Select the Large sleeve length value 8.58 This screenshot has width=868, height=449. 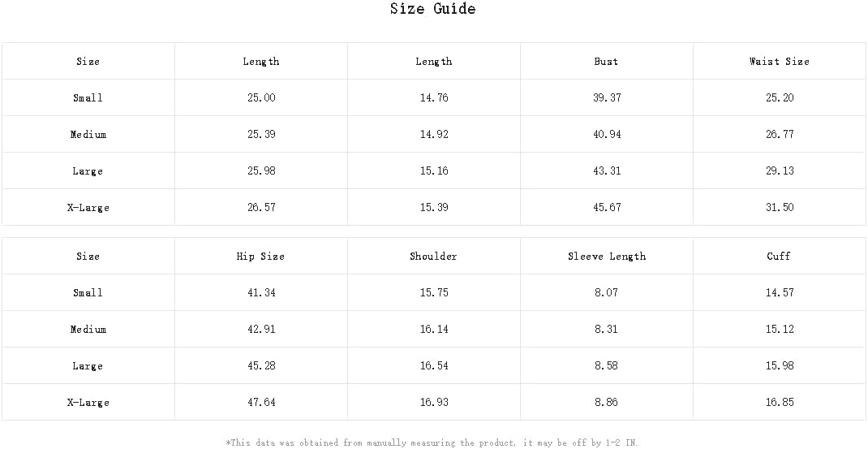tap(606, 366)
